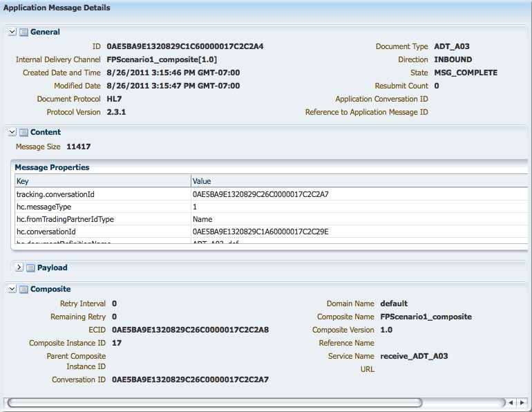Click the Message Size value 11417

pyautogui.click(x=79, y=147)
